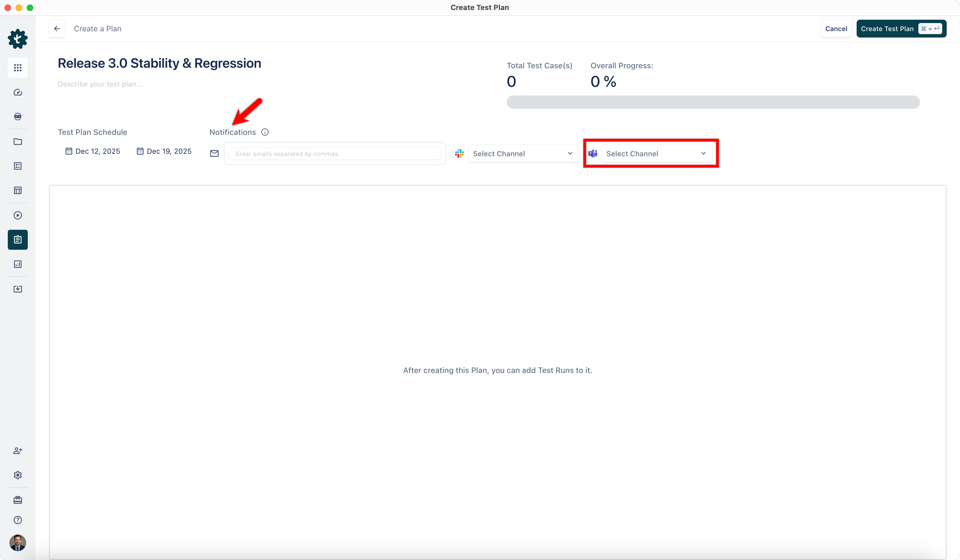Expand the Dec 12, 2025 start date picker
The height and width of the screenshot is (560, 960).
(92, 151)
